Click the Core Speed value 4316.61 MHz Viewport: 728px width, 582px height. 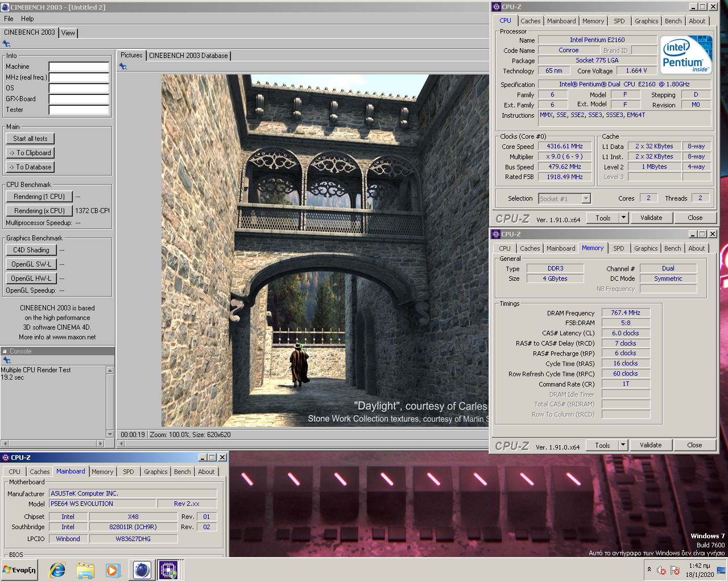click(565, 146)
